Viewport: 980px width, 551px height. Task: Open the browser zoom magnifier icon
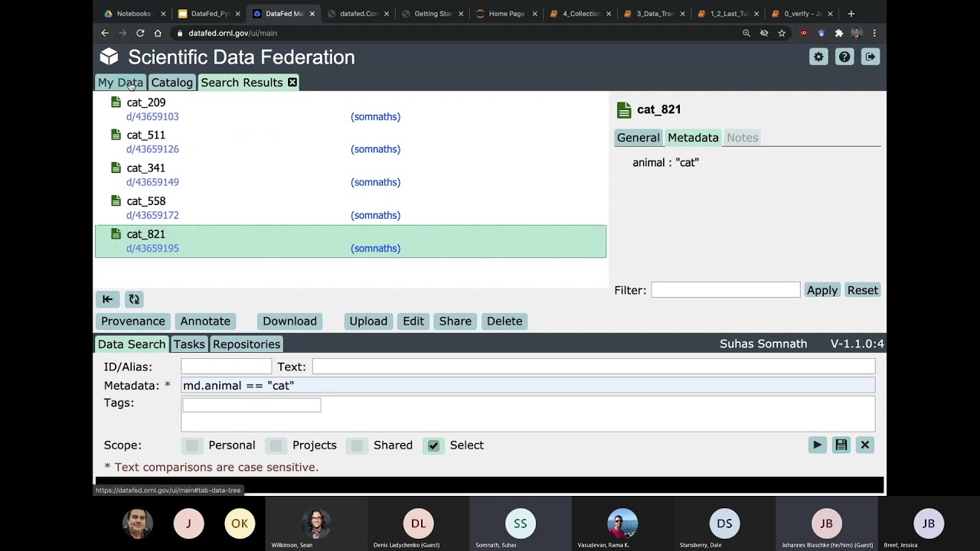click(x=746, y=33)
